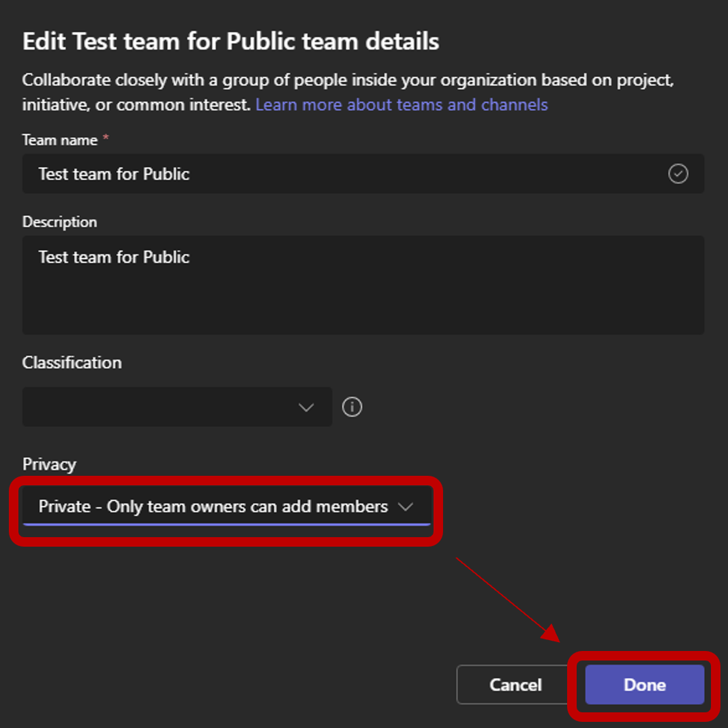728x728 pixels.
Task: Click the Cancel button
Action: (x=515, y=684)
